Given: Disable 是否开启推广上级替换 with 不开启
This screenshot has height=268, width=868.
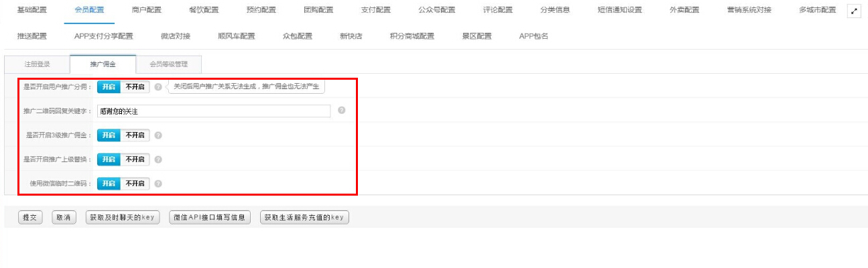Looking at the screenshot, I should [135, 159].
